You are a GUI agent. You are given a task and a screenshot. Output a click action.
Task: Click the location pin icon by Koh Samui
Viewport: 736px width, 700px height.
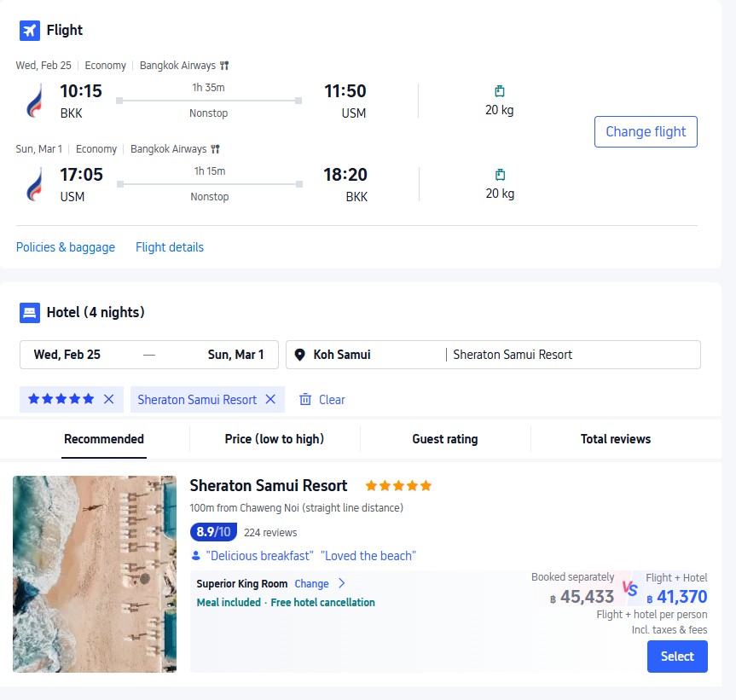click(x=300, y=355)
